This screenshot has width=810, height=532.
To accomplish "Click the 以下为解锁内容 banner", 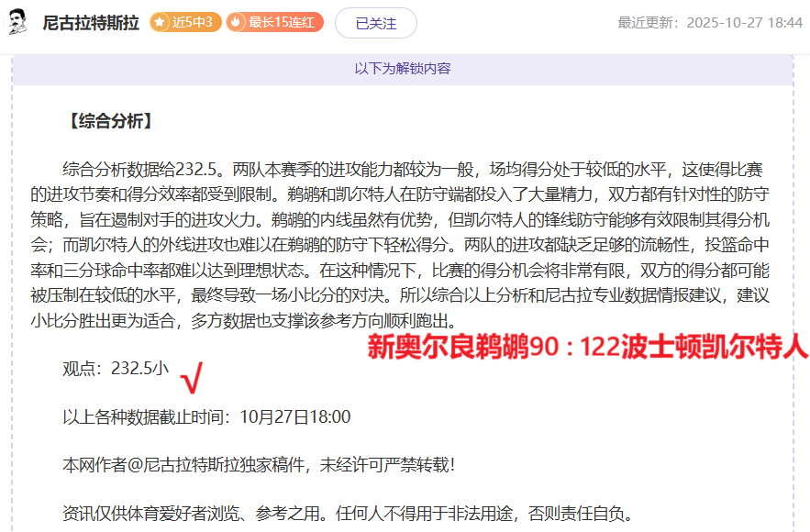I will (x=403, y=68).
